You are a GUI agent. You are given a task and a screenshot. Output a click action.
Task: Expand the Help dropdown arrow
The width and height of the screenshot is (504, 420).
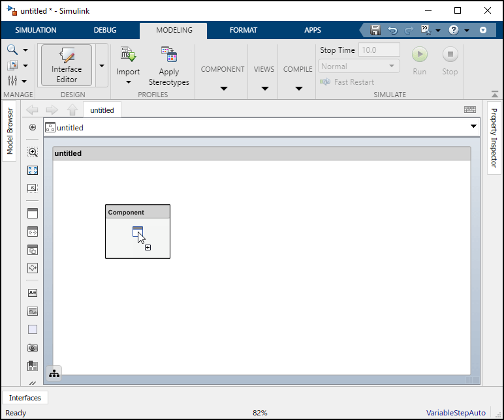(x=467, y=31)
